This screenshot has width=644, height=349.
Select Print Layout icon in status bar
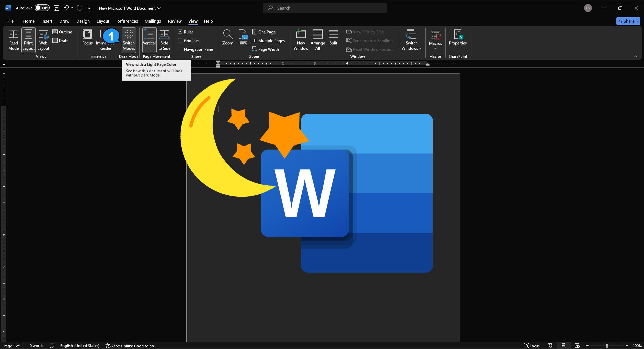564,346
